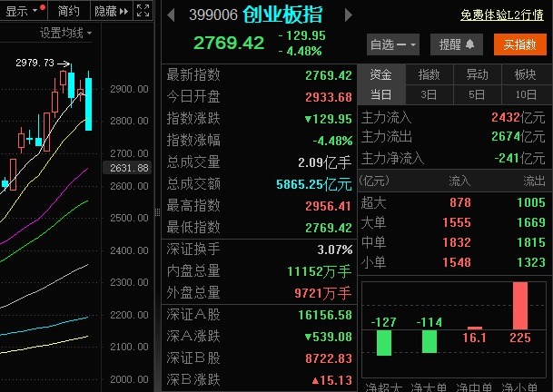
Task: Click the 提醒 bell alert button
Action: click(458, 44)
